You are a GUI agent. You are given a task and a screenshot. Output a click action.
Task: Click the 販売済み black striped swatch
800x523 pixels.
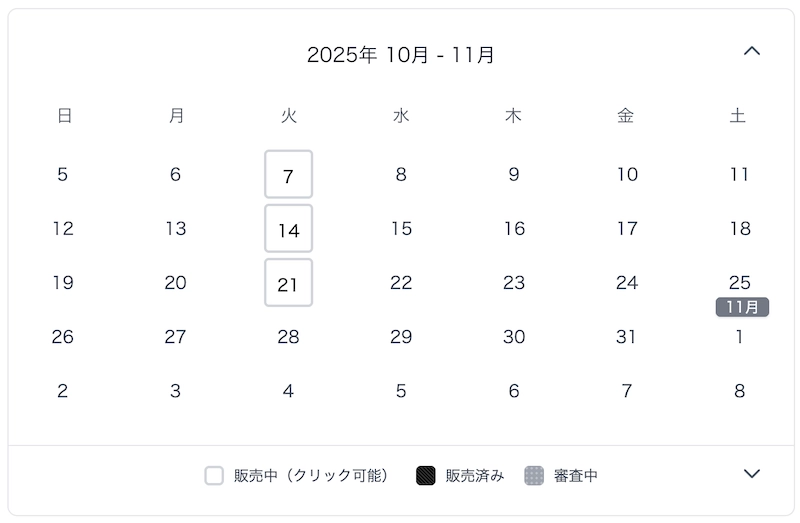pos(426,476)
